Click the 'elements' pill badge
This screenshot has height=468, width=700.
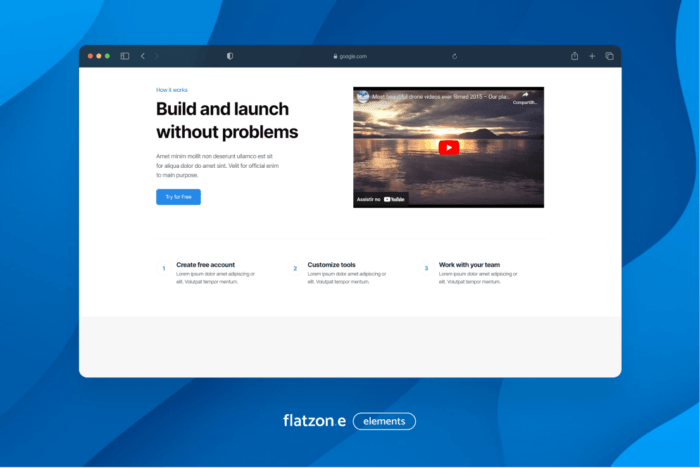384,421
